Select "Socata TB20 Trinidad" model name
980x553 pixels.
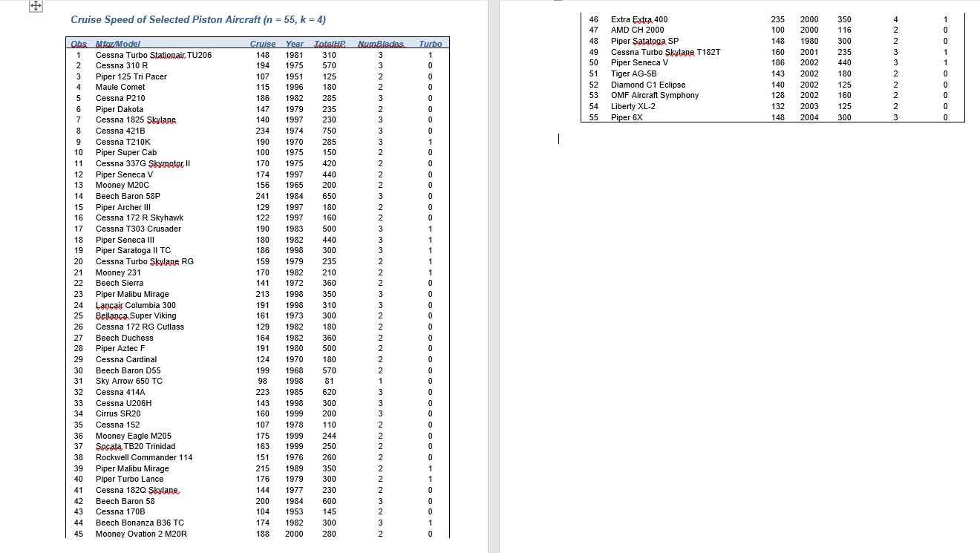(x=136, y=446)
